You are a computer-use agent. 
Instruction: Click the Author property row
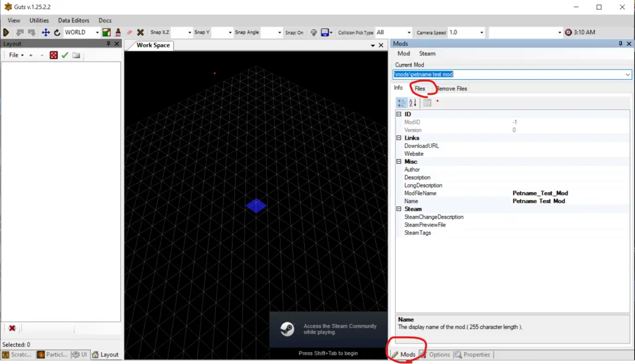512,170
